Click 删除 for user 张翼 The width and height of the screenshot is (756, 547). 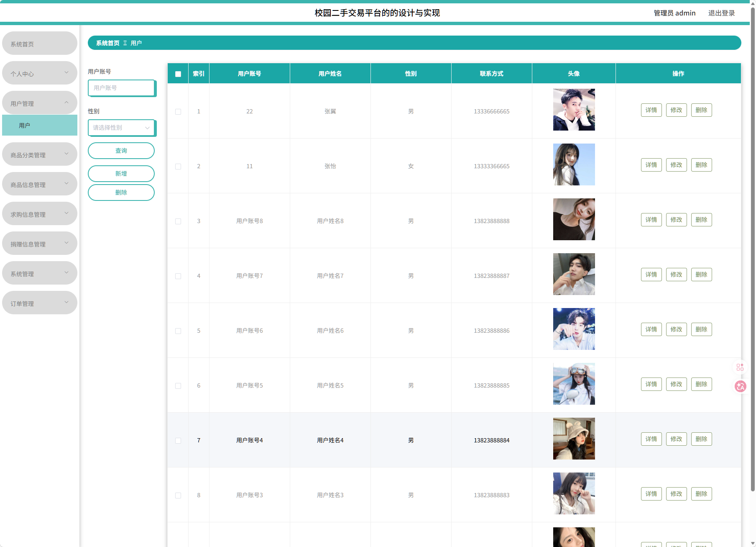click(702, 110)
